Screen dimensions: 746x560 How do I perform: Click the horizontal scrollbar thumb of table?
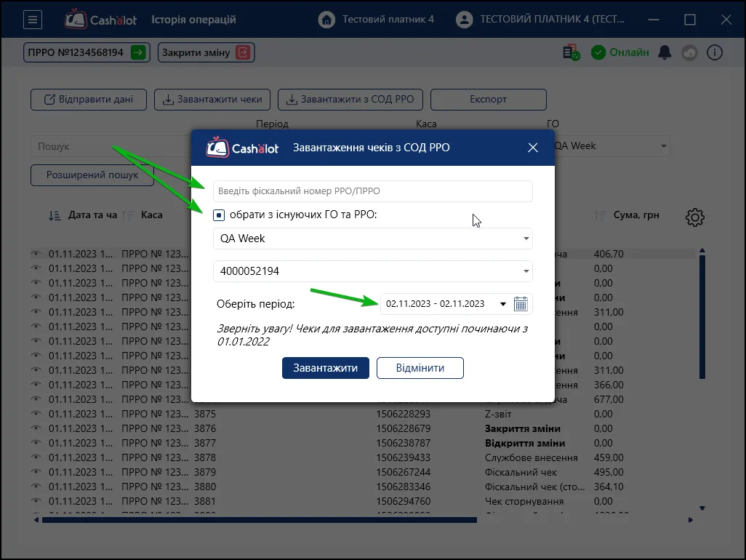260,520
